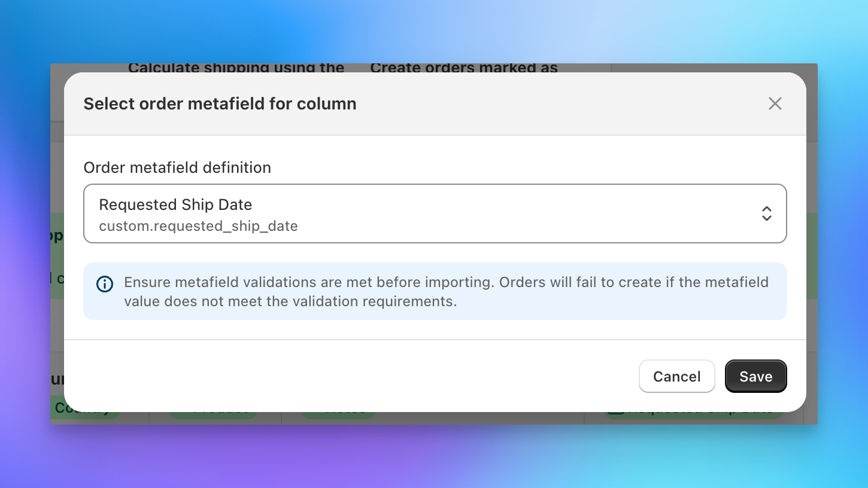Open the Order metafield definition dropdown

(x=435, y=213)
